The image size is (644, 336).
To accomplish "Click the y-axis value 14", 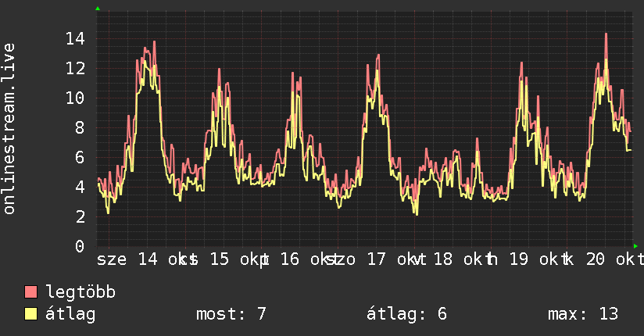I will tap(75, 39).
